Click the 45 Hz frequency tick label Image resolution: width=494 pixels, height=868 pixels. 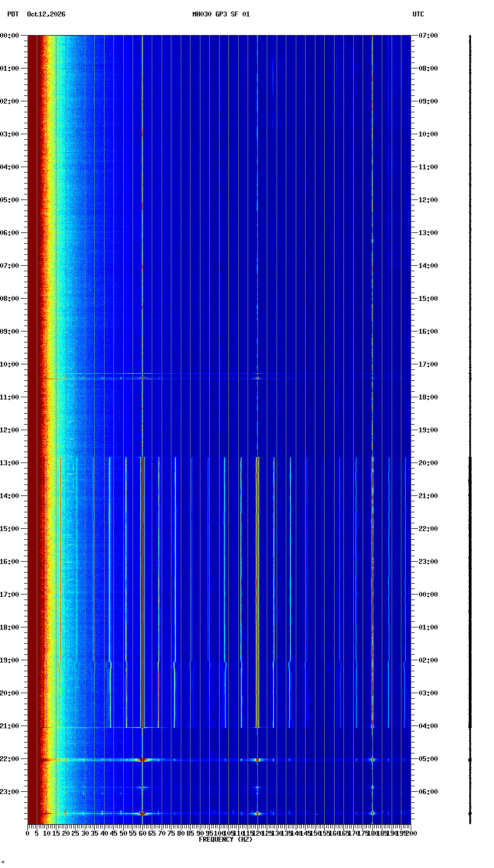coord(113,833)
